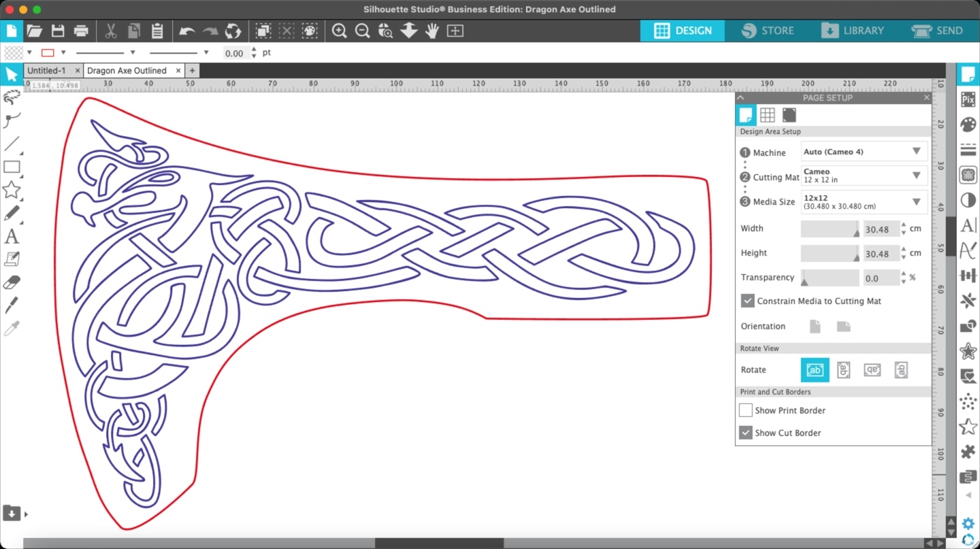
Task: Choose the Draw a Rectangle tool
Action: pyautogui.click(x=12, y=167)
